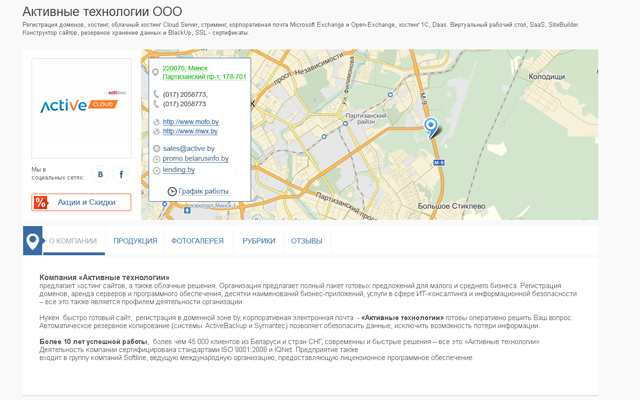Open the VK social network icon
The height and width of the screenshot is (400, 640).
pyautogui.click(x=100, y=175)
